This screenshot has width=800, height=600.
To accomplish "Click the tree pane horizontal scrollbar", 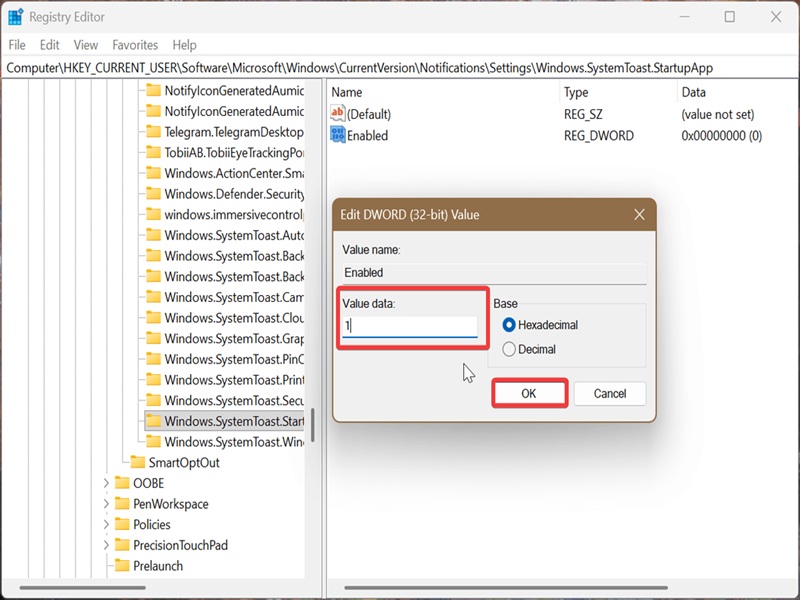I will 83,588.
